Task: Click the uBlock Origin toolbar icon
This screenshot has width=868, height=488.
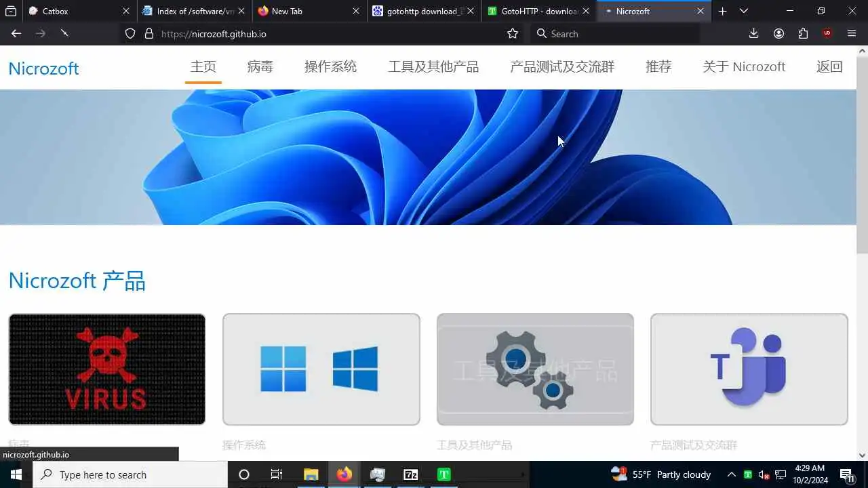Action: click(x=827, y=34)
